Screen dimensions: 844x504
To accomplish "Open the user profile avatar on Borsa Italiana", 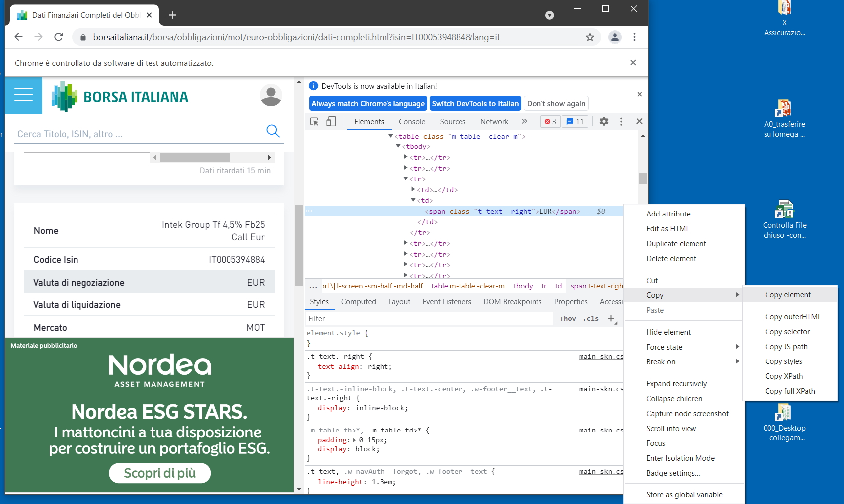I will point(271,95).
